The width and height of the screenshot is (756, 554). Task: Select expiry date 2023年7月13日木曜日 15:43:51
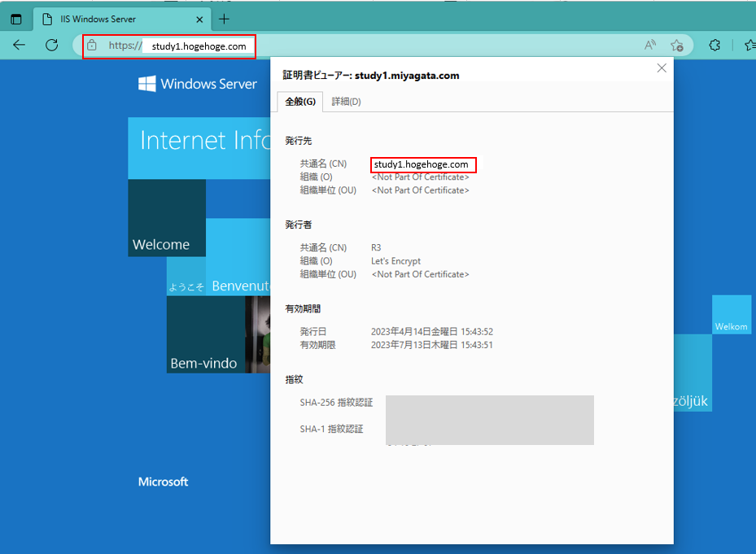coord(432,345)
